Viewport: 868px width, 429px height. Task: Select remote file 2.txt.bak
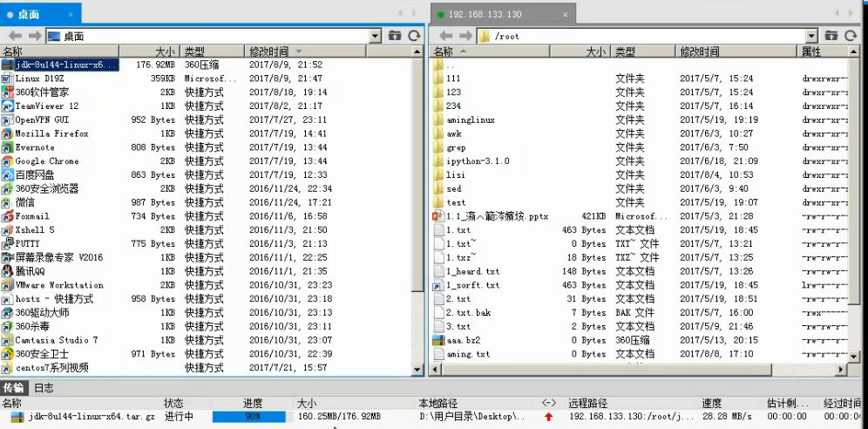(x=468, y=313)
